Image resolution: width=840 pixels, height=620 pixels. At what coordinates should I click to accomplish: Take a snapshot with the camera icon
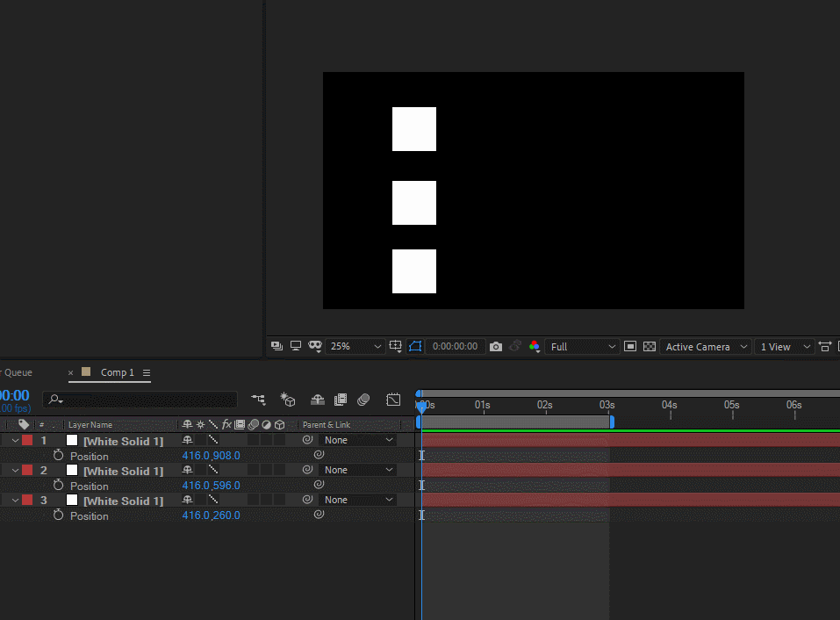(x=496, y=347)
